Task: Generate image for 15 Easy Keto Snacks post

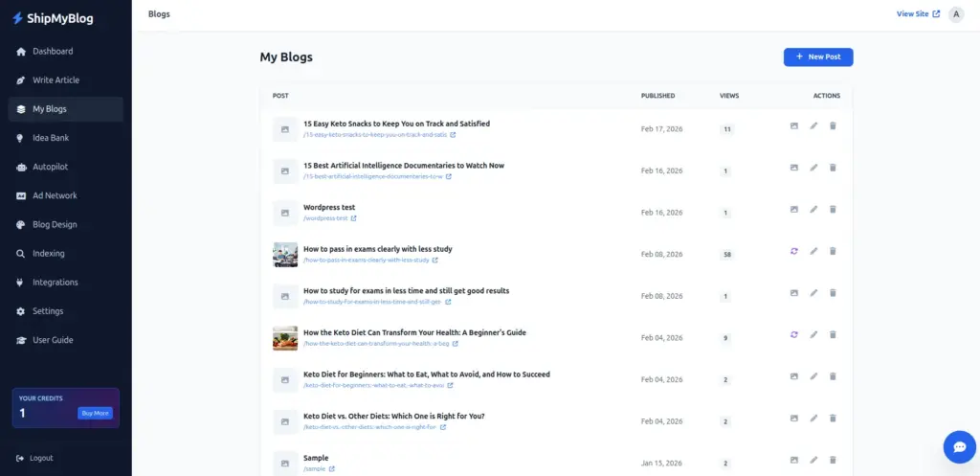Action: [793, 125]
